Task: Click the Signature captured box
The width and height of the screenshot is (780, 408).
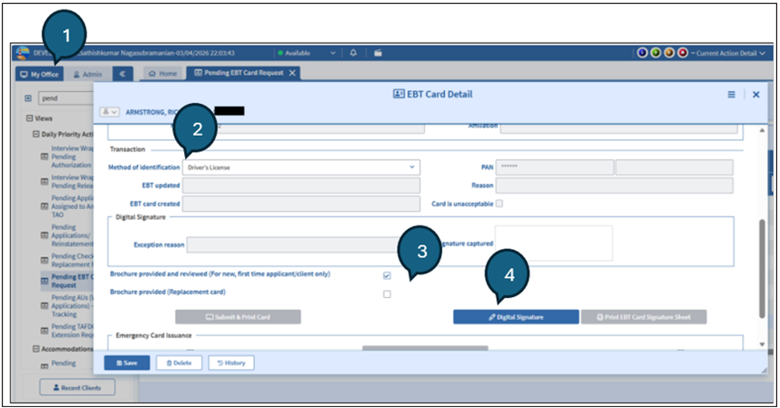Action: coord(554,243)
